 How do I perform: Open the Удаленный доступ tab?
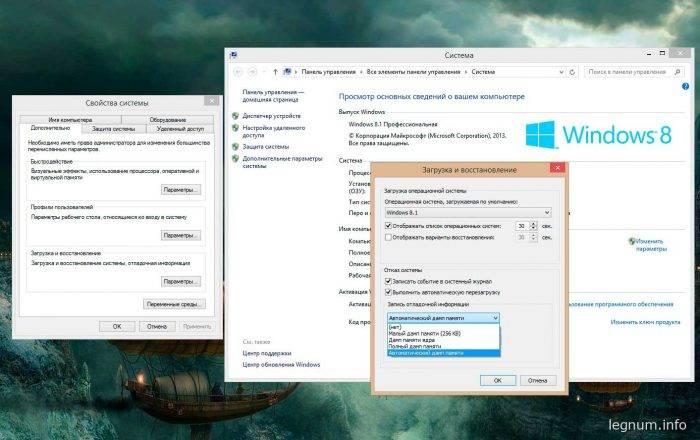[180, 129]
